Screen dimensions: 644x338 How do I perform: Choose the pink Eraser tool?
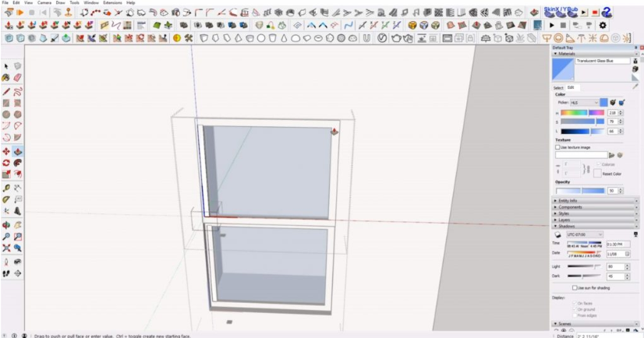[x=18, y=78]
